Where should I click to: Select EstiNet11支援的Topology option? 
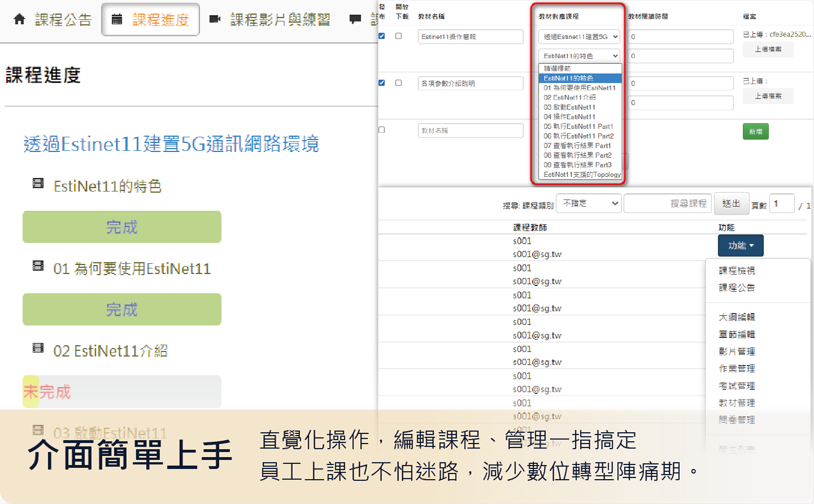[580, 175]
